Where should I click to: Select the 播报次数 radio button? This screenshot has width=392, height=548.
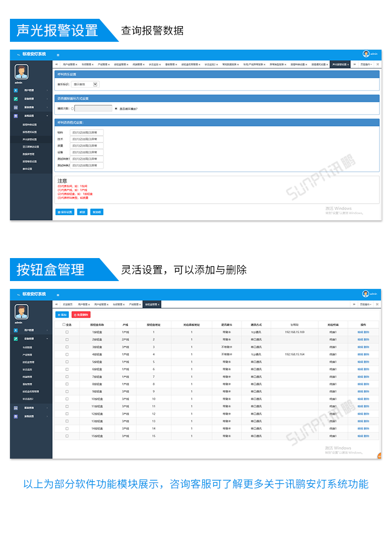click(x=72, y=109)
